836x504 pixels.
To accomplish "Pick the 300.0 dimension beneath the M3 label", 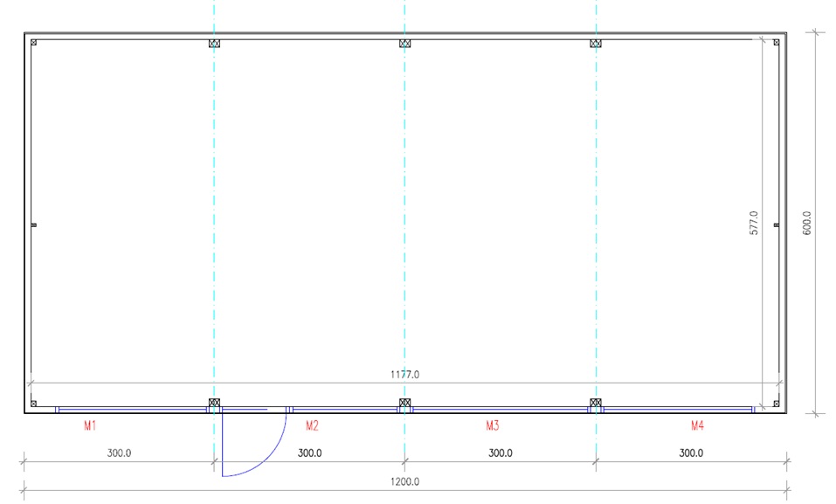I will [500, 452].
